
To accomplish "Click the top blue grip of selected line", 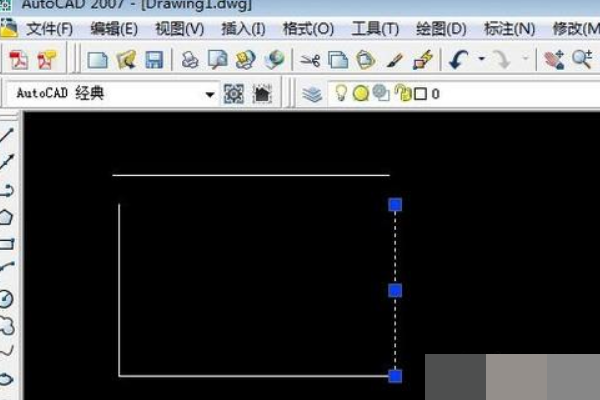I will click(x=395, y=205).
